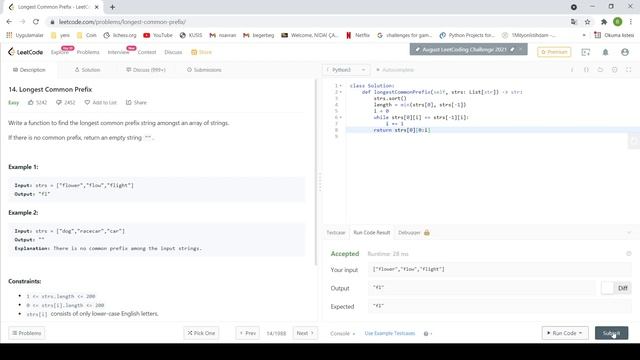Open the locked Debugger tab

coord(413,233)
